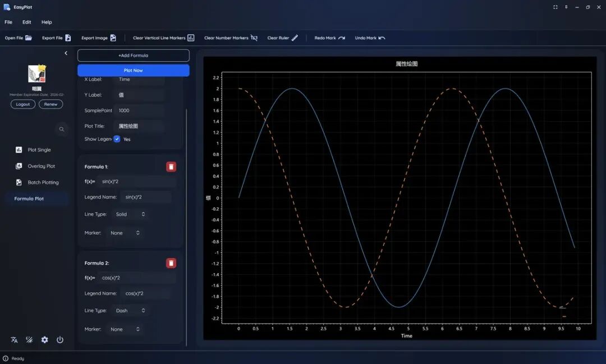This screenshot has height=364, width=606.
Task: Click the Redo Mark arrow icon
Action: [x=342, y=38]
